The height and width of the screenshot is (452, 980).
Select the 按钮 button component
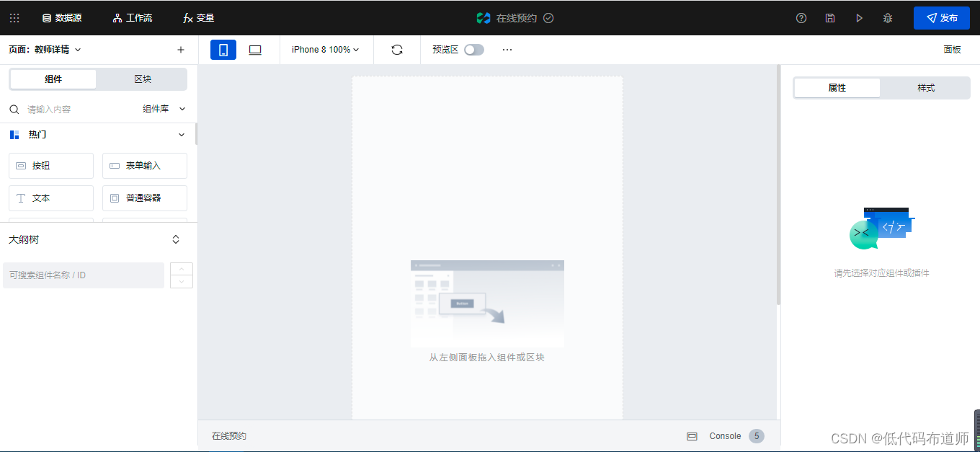coord(51,166)
